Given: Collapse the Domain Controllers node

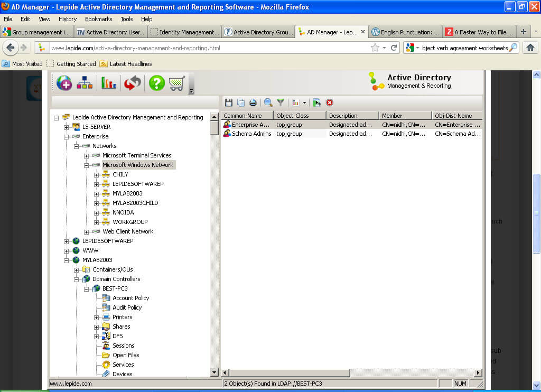Looking at the screenshot, I should 76,279.
